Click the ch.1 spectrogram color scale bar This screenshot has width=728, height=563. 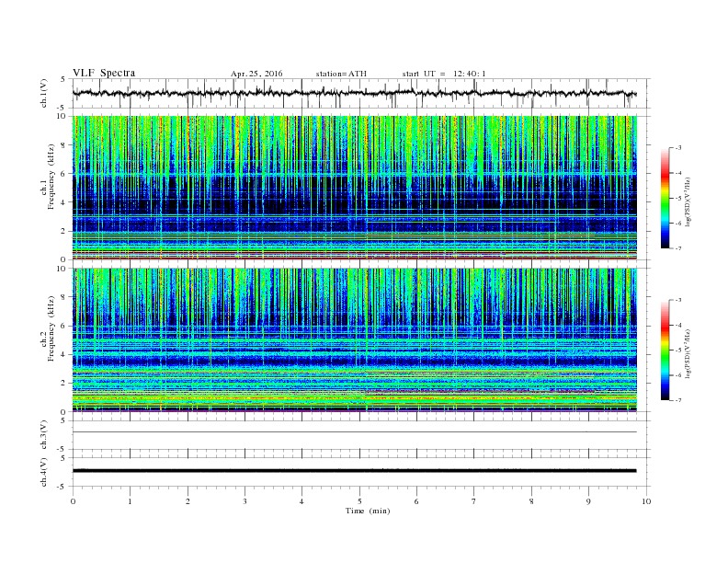(665, 198)
